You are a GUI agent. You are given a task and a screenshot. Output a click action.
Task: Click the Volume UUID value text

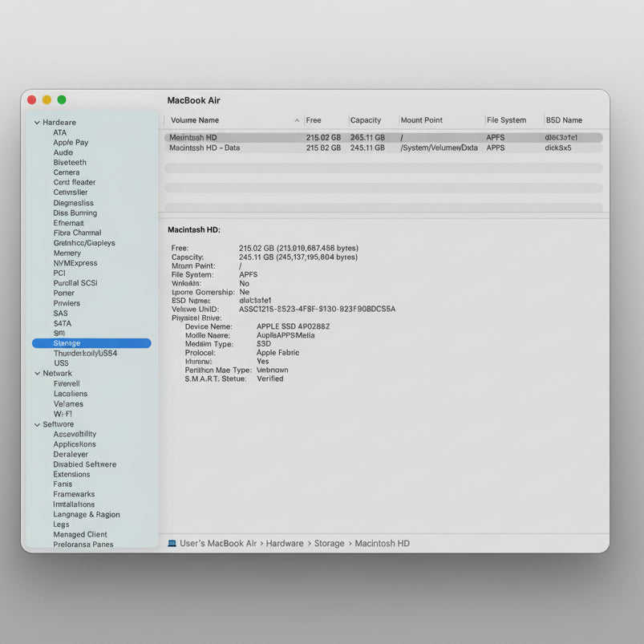click(317, 310)
